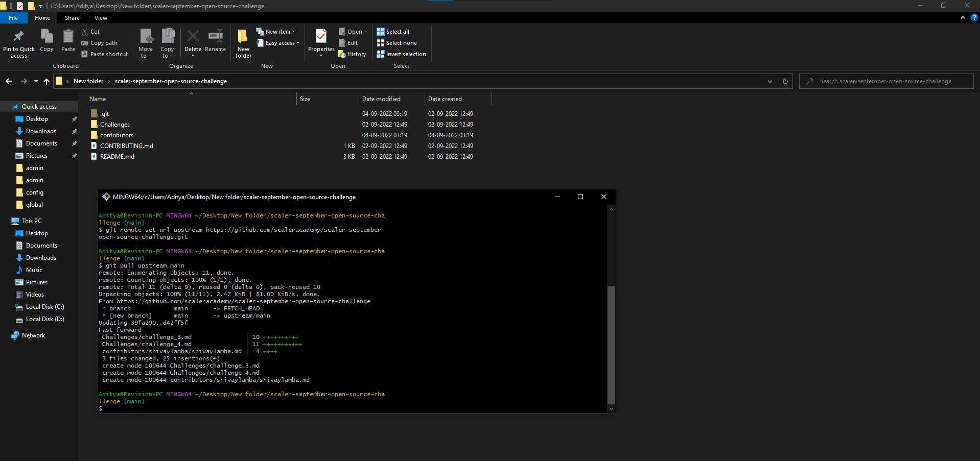The height and width of the screenshot is (461, 980).
Task: Go forward with the Forward arrow
Action: coord(24,81)
